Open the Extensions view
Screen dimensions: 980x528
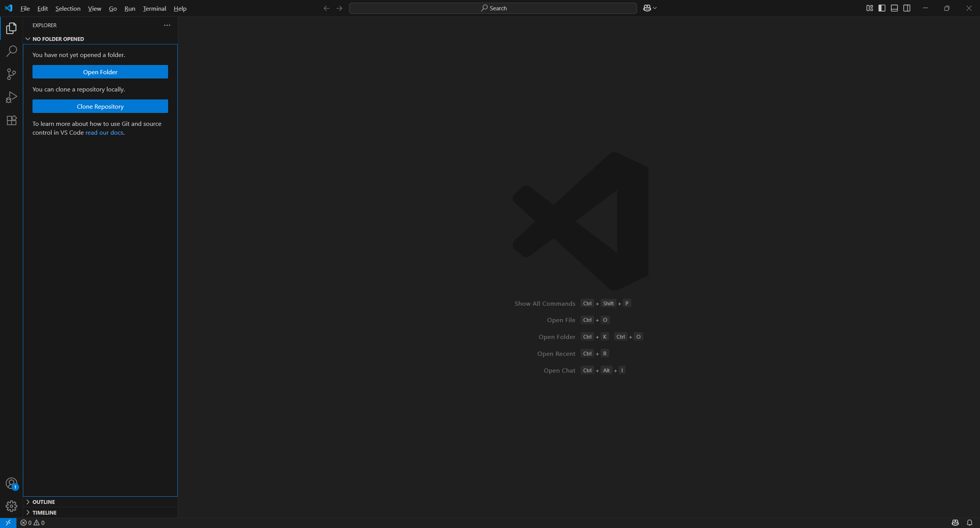11,120
